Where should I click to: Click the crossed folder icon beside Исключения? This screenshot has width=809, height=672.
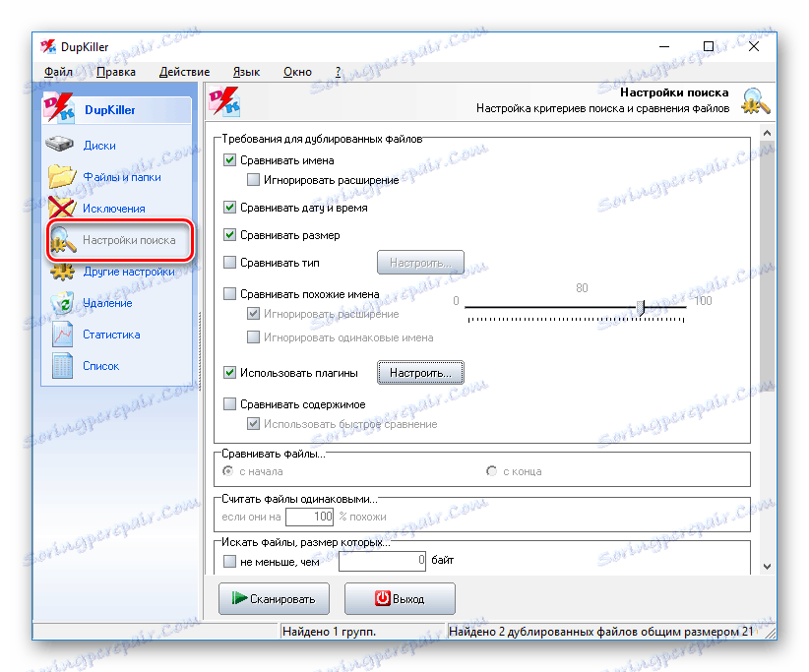61,208
